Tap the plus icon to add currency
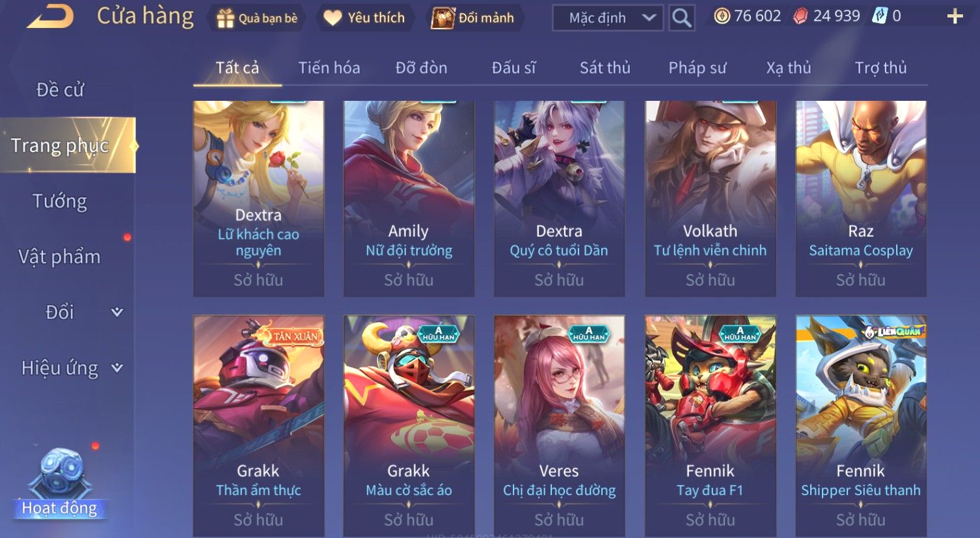Viewport: 980px width, 538px height. [955, 16]
